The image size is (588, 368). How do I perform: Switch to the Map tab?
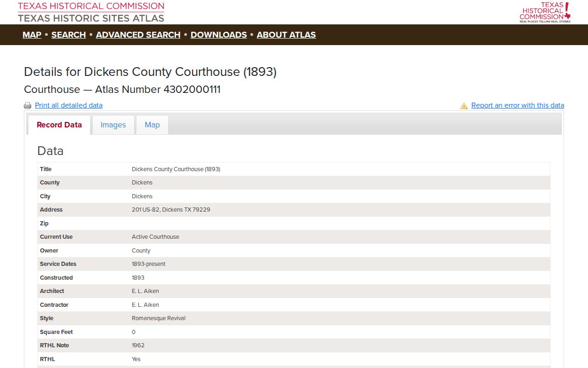[152, 125]
